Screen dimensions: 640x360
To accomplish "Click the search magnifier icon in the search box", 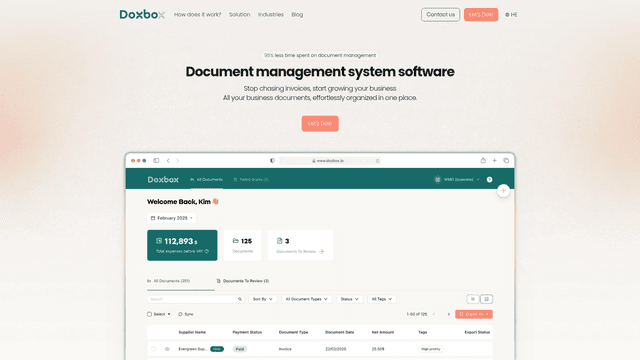I will [x=240, y=299].
